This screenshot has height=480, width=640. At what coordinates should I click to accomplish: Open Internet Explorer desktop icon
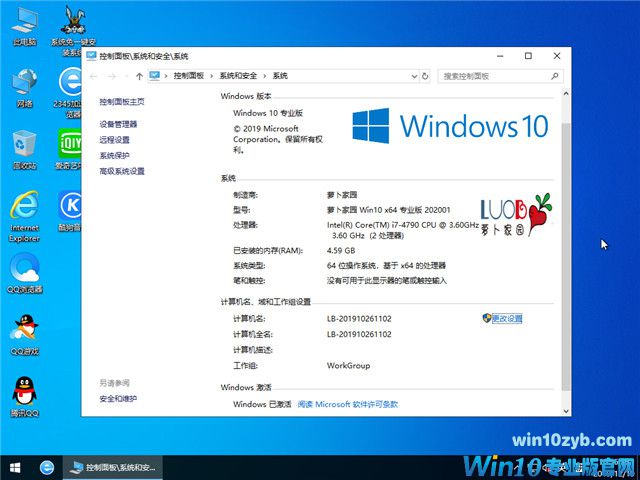tap(24, 216)
